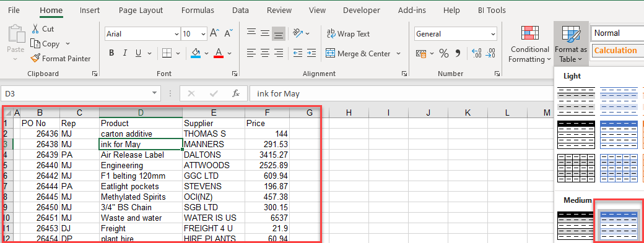Open the Clipboard dialog launcher

[x=95, y=74]
